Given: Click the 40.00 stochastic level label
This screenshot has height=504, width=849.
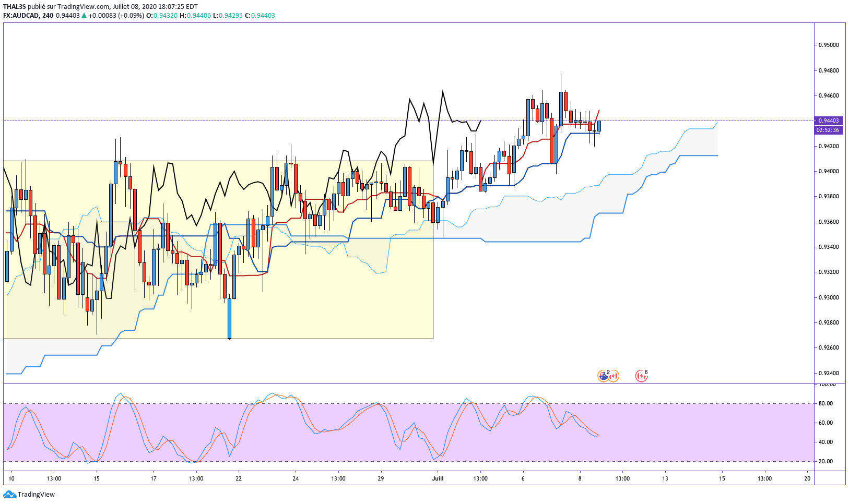Looking at the screenshot, I should click(826, 442).
